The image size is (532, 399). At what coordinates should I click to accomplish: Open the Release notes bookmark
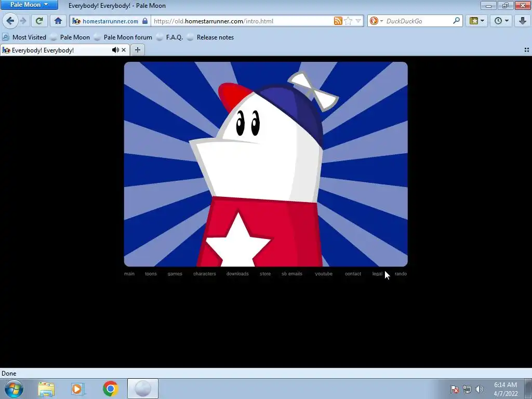(x=211, y=37)
